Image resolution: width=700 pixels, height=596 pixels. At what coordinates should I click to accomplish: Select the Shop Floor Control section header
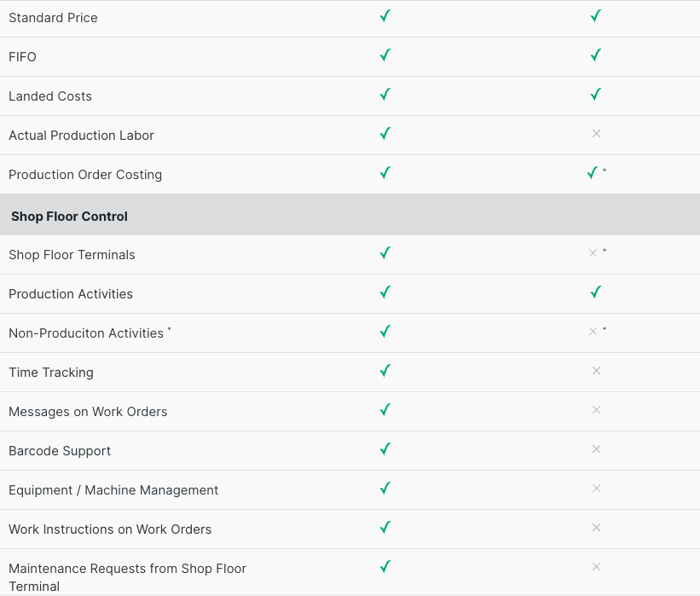coord(350,215)
